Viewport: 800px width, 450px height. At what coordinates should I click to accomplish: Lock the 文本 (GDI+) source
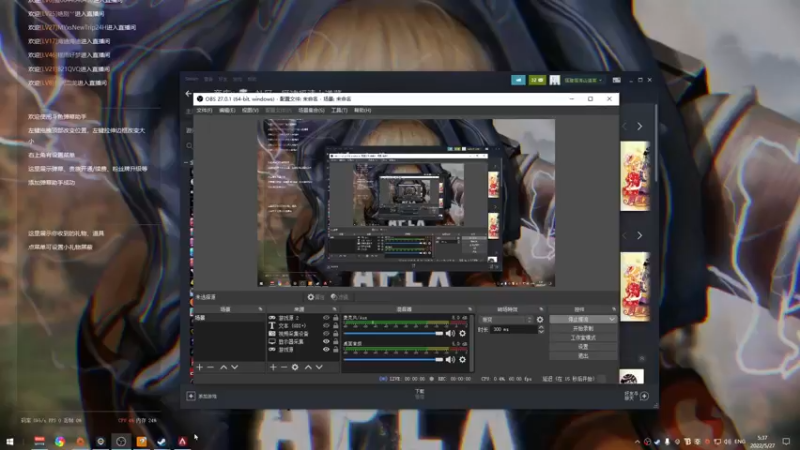pyautogui.click(x=335, y=326)
